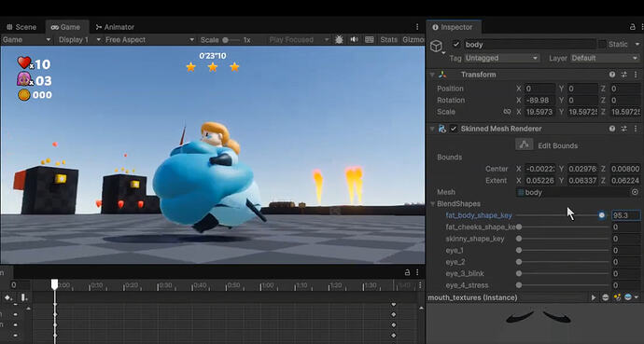Open the Game view three-dot menu
The image size is (644, 344).
click(x=417, y=27)
